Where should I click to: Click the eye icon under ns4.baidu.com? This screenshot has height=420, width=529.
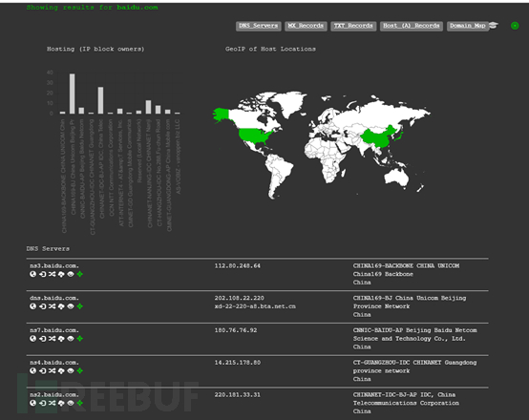click(x=71, y=370)
